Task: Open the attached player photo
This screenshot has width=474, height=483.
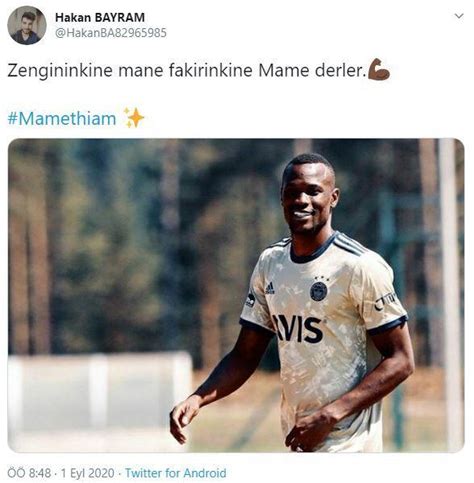Action: tap(236, 295)
